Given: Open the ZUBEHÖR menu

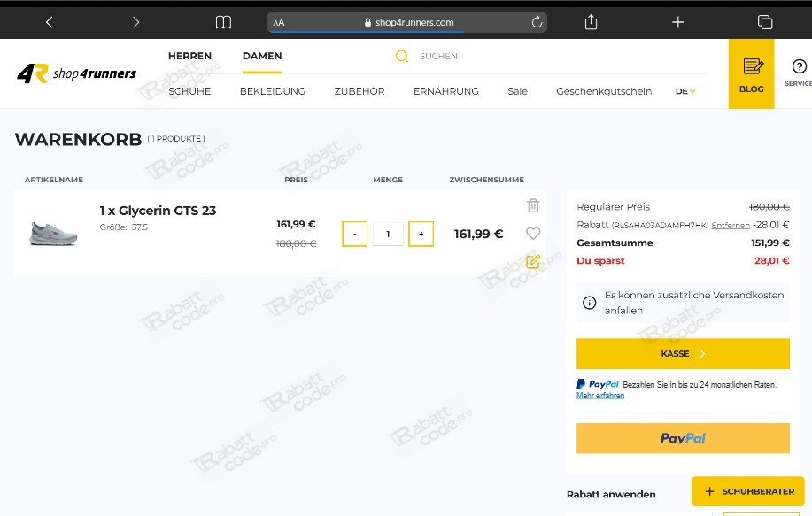Looking at the screenshot, I should (360, 91).
